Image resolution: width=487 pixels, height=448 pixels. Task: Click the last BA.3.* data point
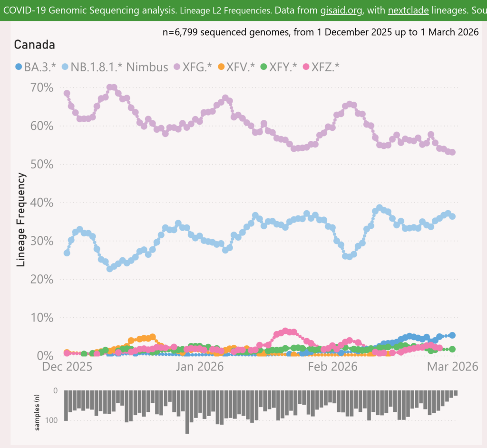[452, 335]
